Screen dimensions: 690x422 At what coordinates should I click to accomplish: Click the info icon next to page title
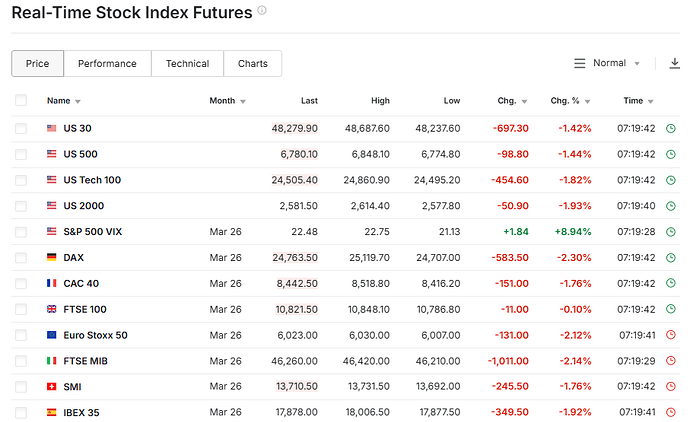pos(262,10)
